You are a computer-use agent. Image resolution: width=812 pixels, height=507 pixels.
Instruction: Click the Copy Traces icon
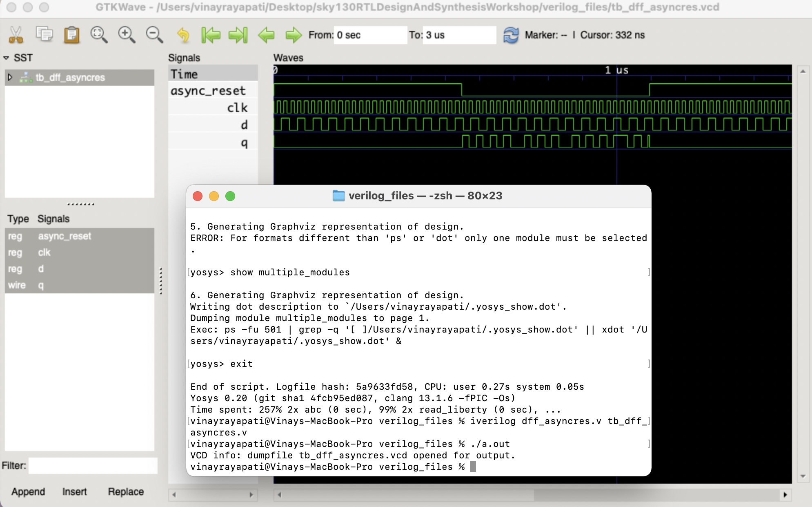click(44, 35)
